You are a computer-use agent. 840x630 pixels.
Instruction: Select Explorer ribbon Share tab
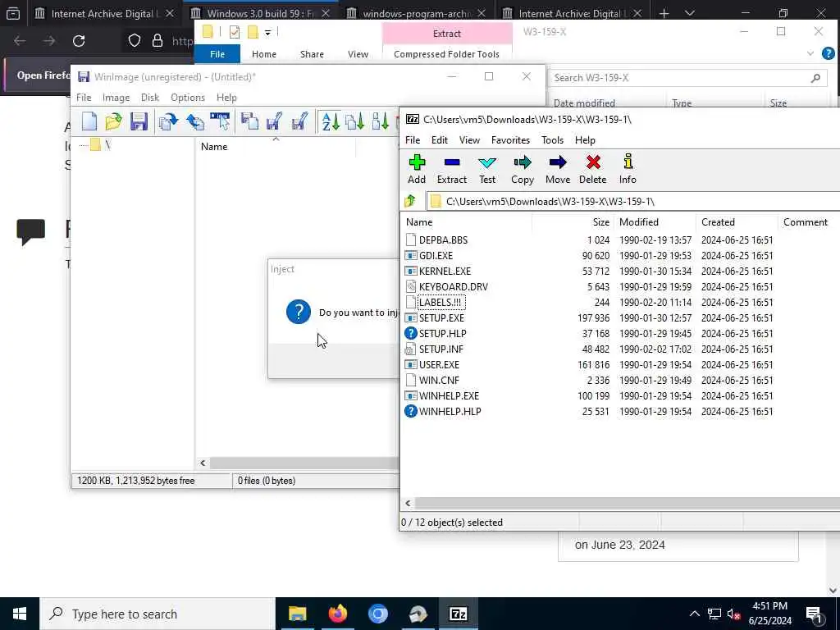(x=312, y=54)
